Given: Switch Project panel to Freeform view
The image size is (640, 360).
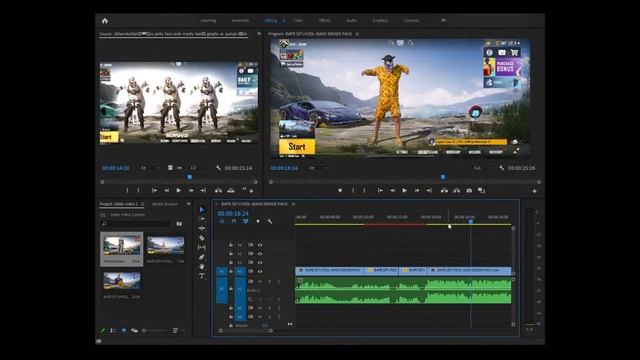Looking at the screenshot, I should click(134, 331).
